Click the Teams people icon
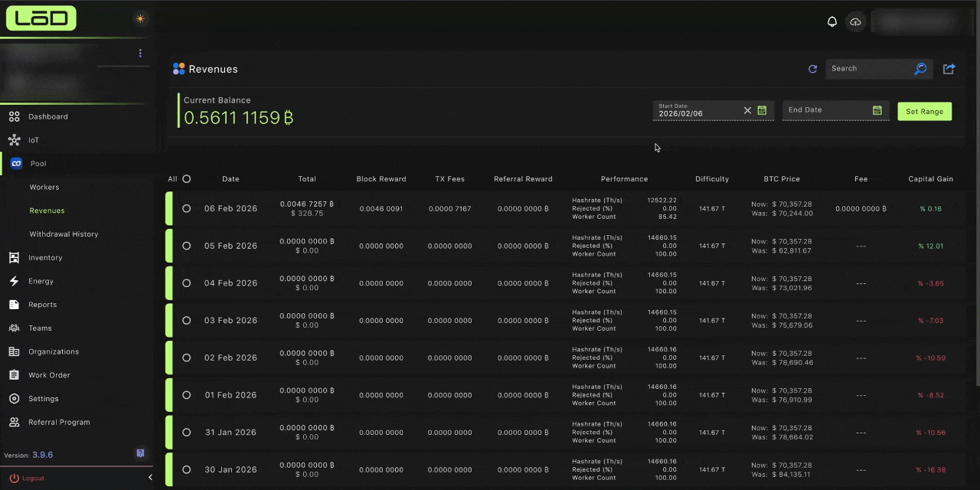This screenshot has width=980, height=490. tap(14, 328)
